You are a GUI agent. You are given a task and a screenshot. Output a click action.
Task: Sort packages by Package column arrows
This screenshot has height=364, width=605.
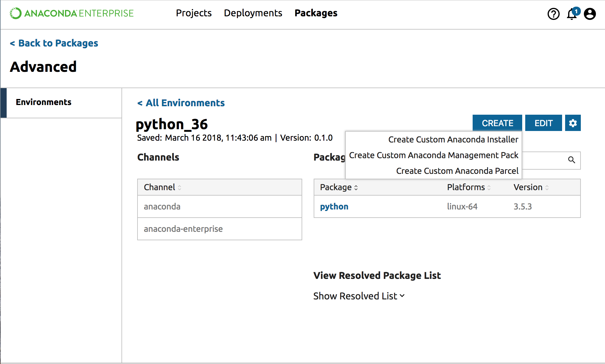click(356, 187)
